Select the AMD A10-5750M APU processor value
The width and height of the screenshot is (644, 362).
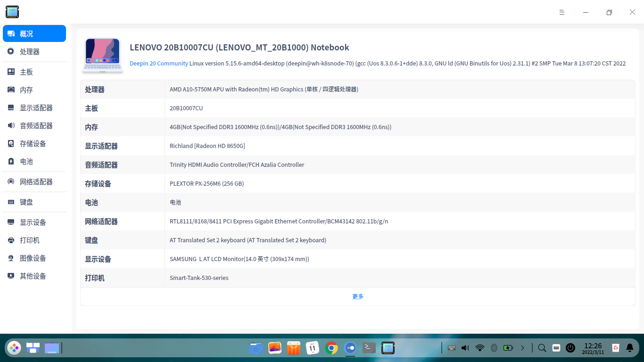tap(264, 89)
